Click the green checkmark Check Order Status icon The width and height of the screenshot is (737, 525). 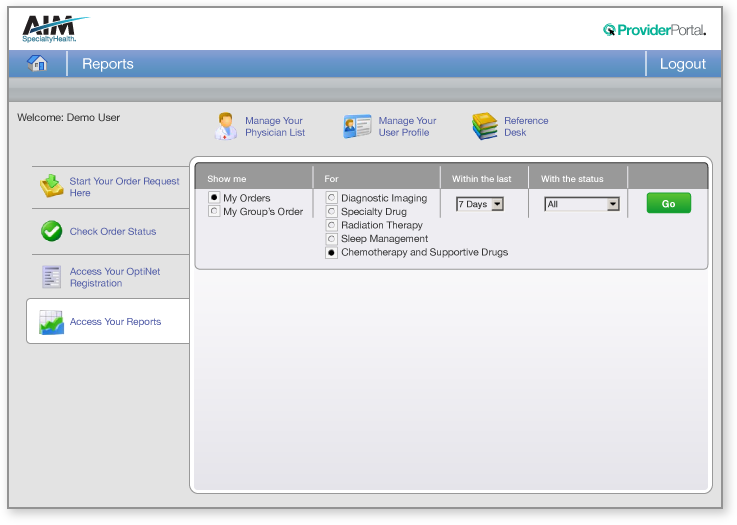click(x=52, y=231)
